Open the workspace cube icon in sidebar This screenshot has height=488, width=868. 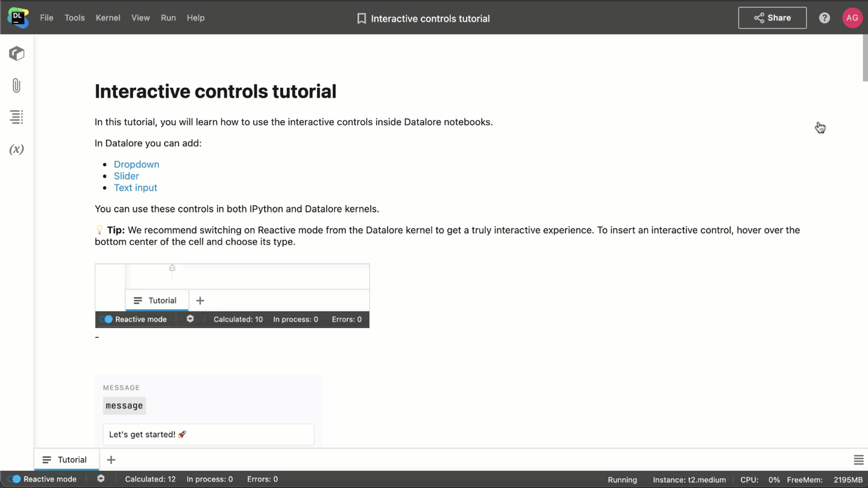17,54
